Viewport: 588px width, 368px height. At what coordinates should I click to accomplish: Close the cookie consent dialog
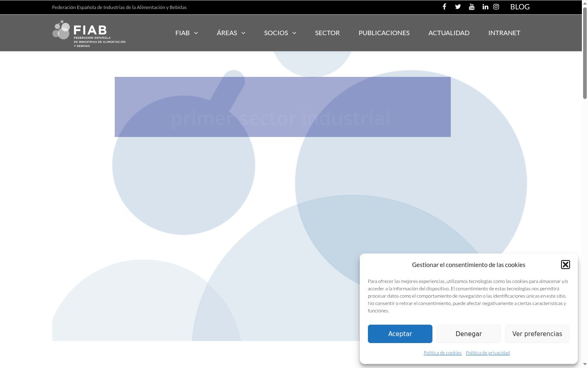(x=566, y=265)
